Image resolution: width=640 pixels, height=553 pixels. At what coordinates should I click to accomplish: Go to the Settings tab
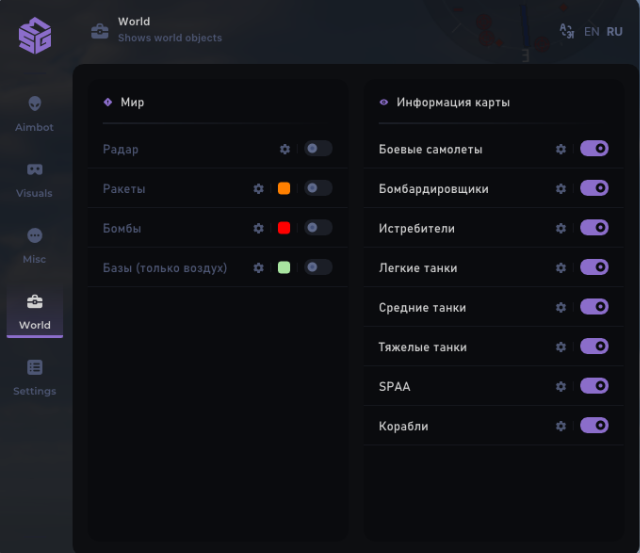[x=35, y=377]
